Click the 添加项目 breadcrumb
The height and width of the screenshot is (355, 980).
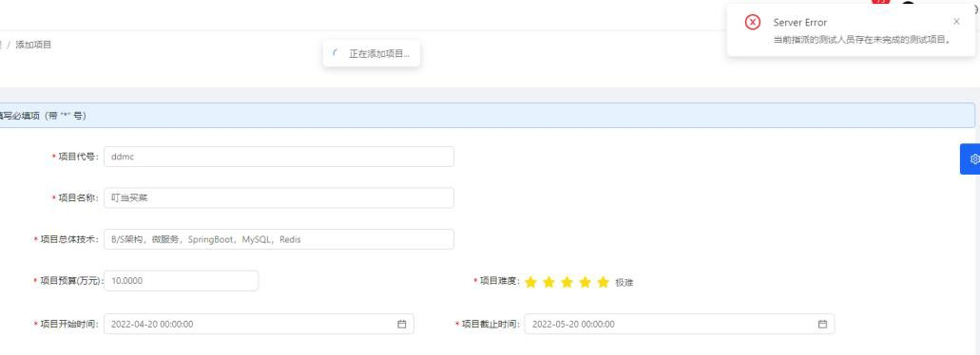click(x=34, y=45)
